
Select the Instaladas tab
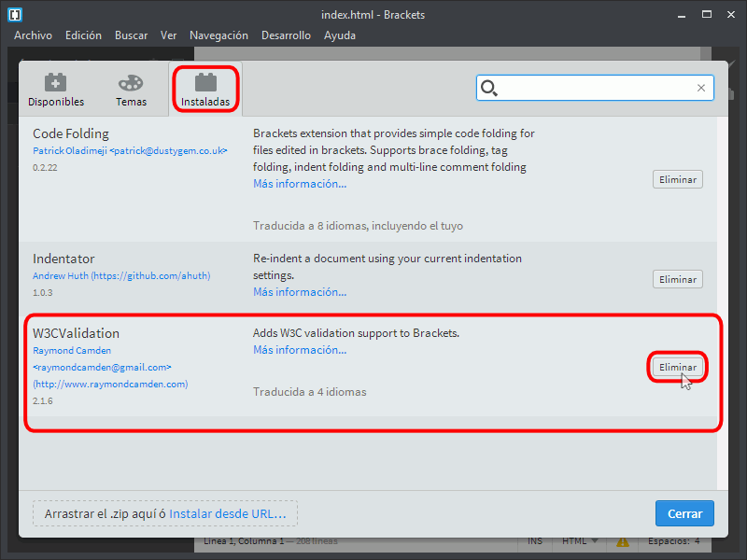[205, 89]
